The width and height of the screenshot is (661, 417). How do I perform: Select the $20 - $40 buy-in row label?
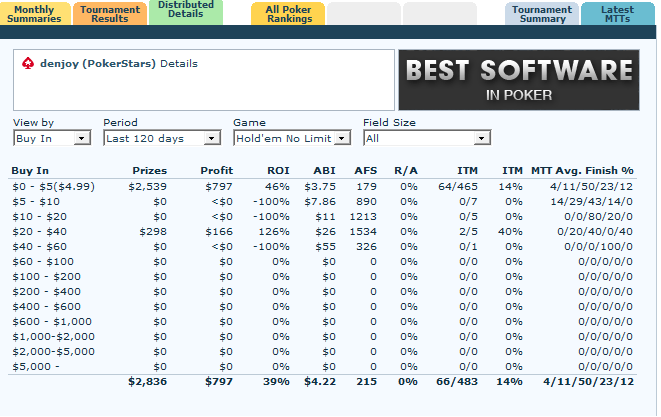coord(36,231)
